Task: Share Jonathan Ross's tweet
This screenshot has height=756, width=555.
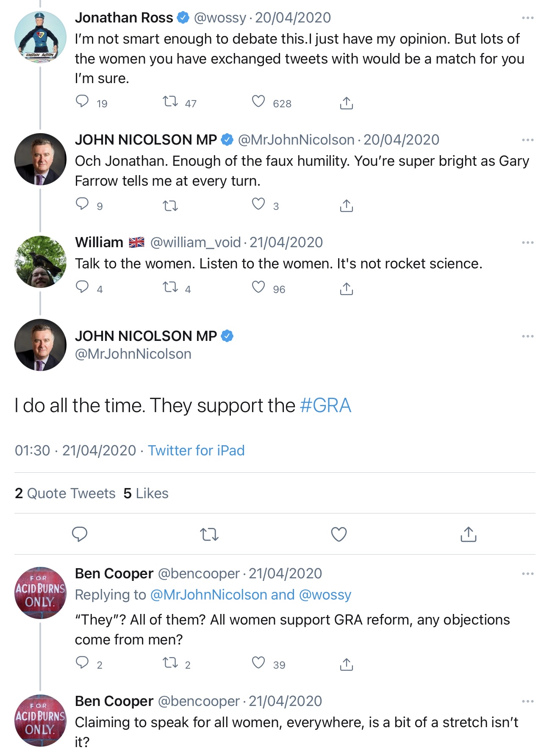Action: pyautogui.click(x=346, y=103)
